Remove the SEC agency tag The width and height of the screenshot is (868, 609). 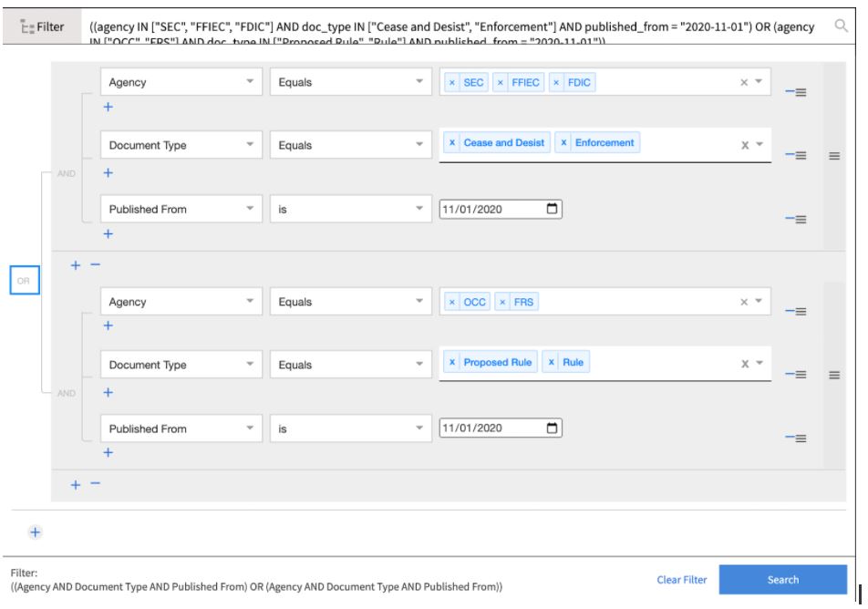[451, 82]
